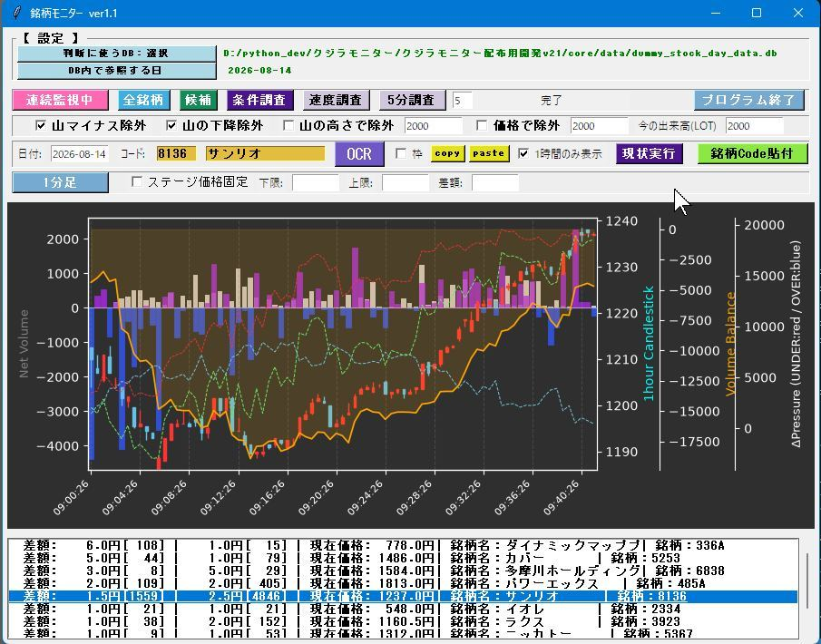Maximize the 銘柄モニター window
The image size is (821, 644).
coord(757,13)
